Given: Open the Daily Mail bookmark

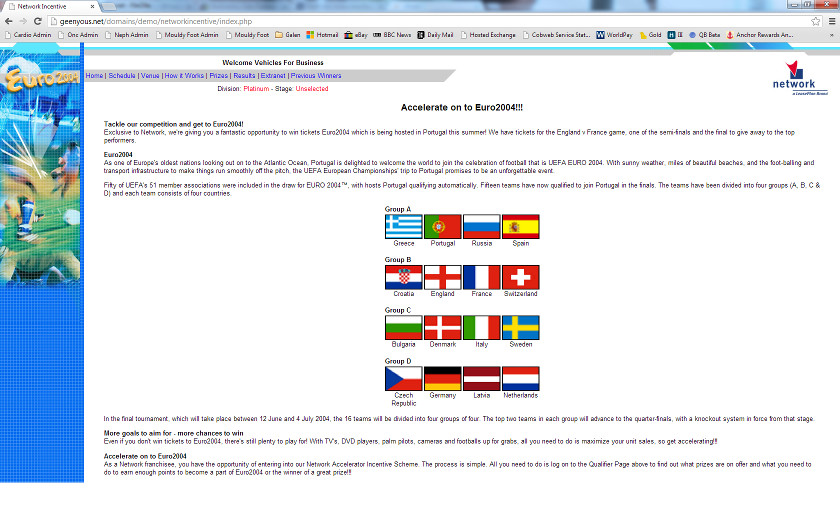Looking at the screenshot, I should (x=436, y=35).
